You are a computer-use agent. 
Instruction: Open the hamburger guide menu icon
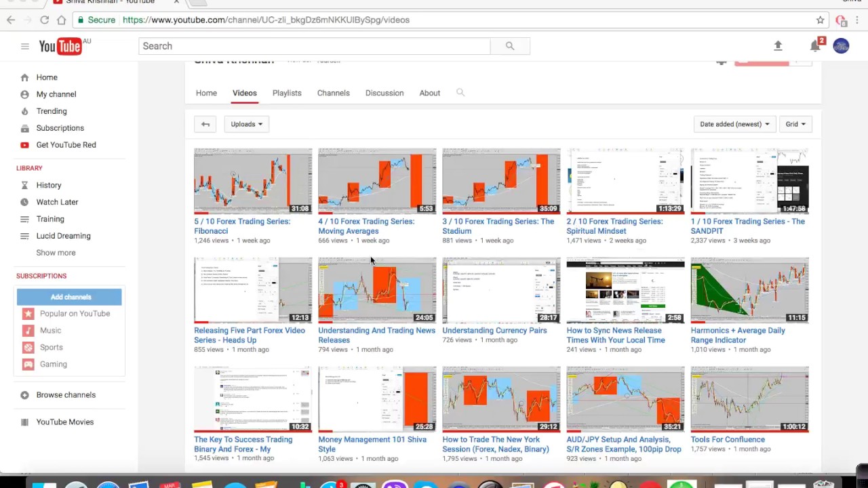[x=25, y=46]
